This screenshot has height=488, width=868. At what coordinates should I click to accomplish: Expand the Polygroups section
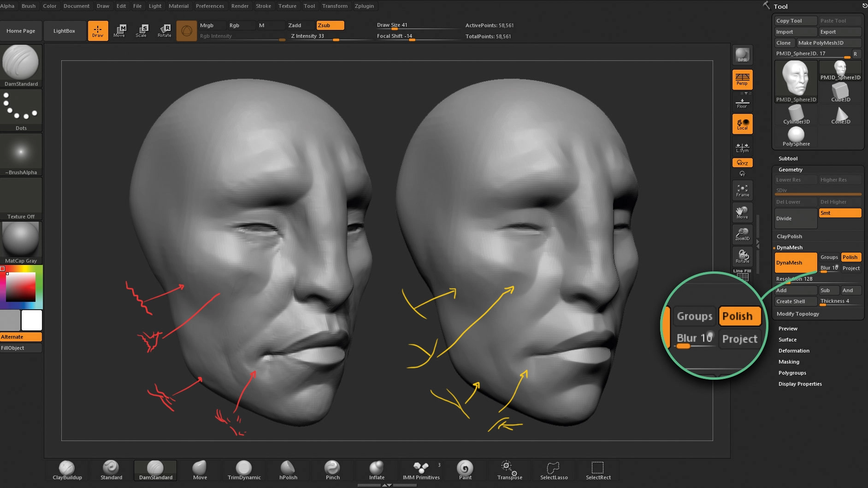[x=792, y=373]
